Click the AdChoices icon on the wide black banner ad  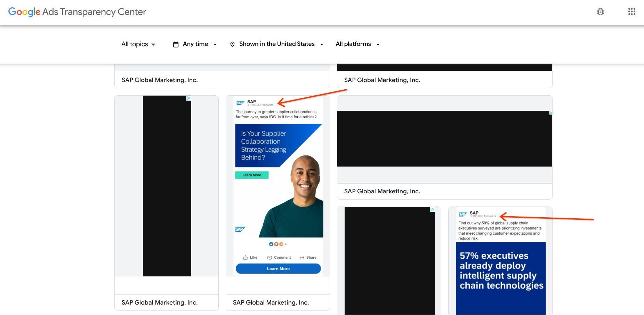550,113
